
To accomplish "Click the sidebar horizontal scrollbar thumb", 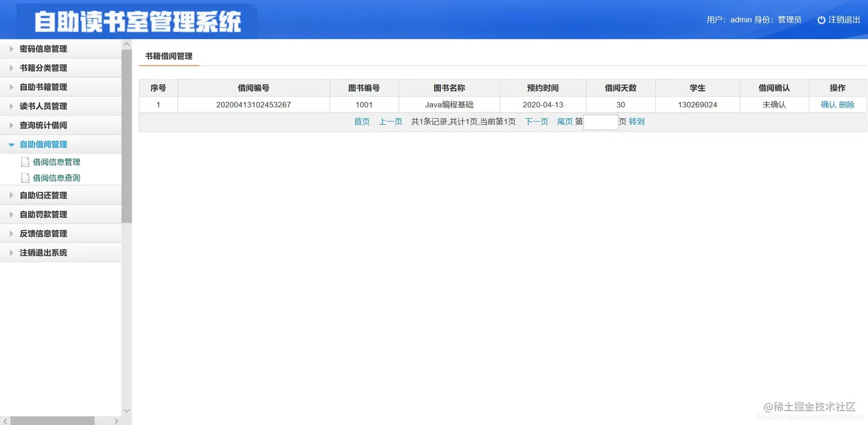I will coord(52,420).
